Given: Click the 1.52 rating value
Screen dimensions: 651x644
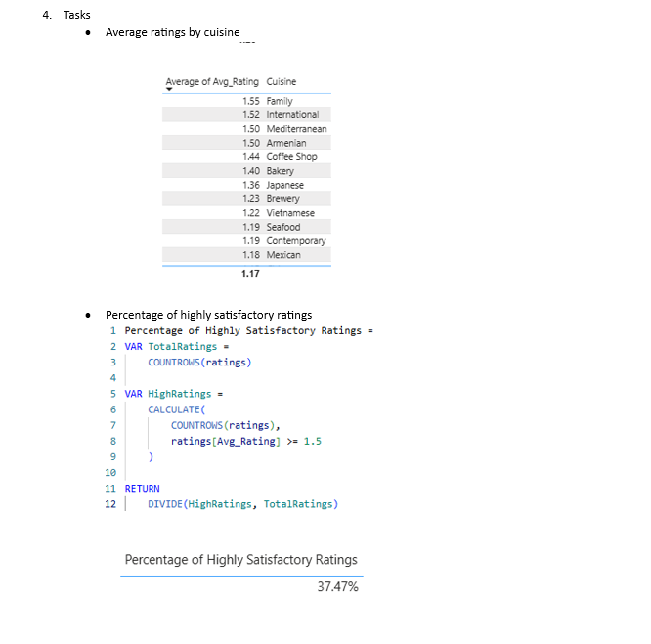Looking at the screenshot, I should (x=251, y=115).
